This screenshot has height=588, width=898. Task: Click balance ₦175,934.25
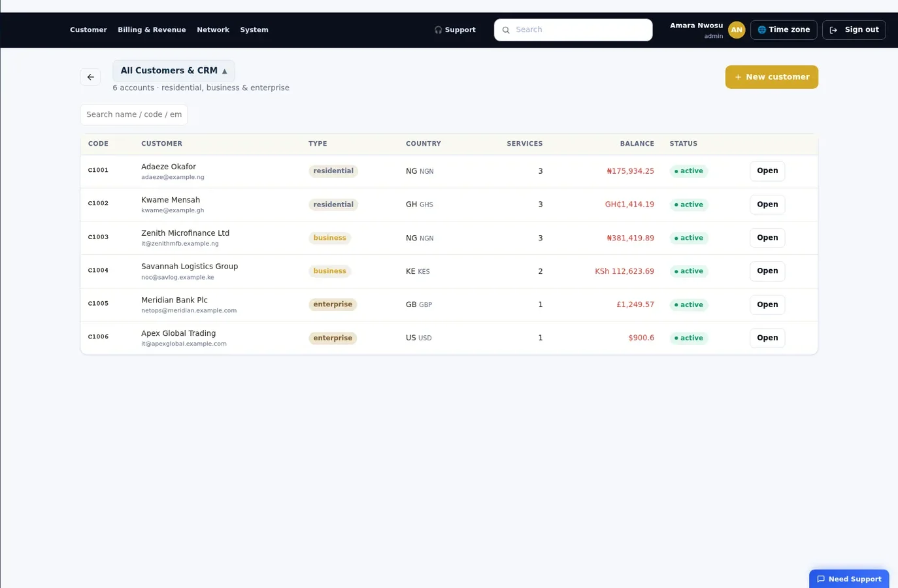pos(630,171)
